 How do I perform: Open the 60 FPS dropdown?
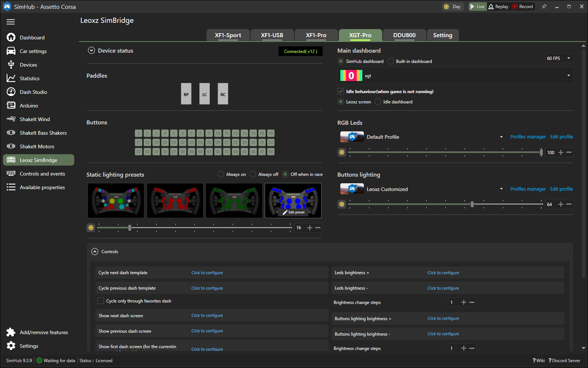point(559,59)
